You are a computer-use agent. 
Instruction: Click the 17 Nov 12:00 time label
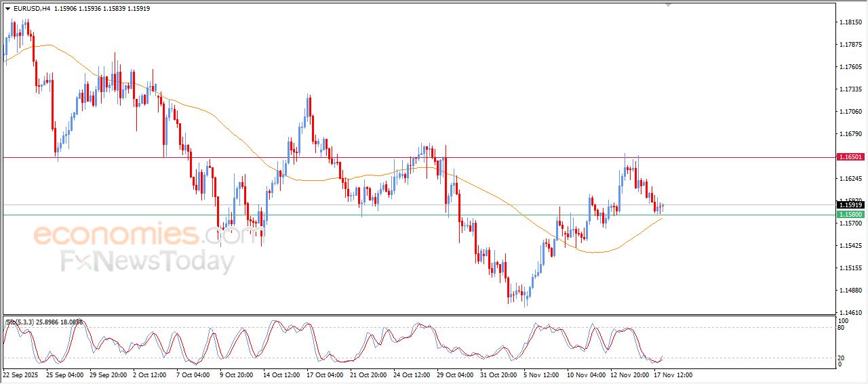coord(672,375)
